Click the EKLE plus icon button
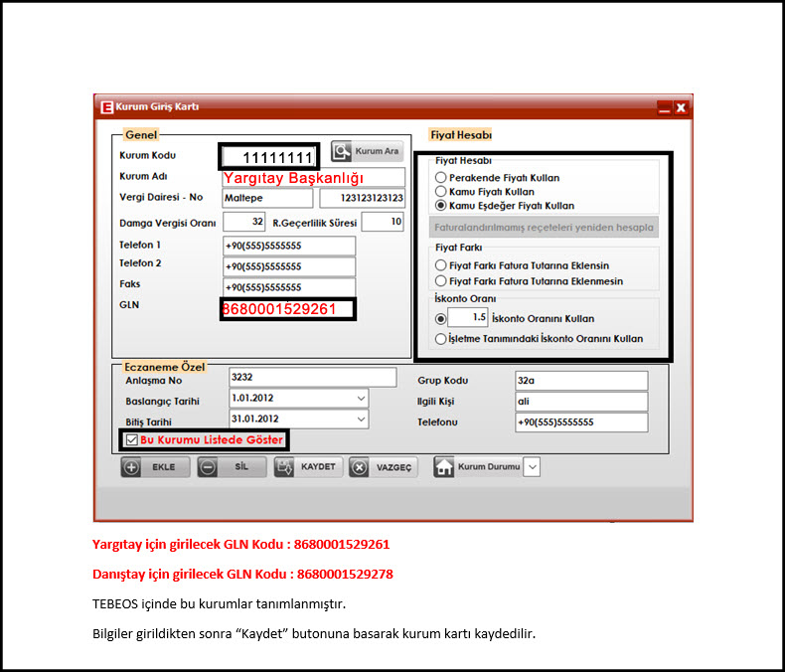This screenshot has width=785, height=672. 132,468
